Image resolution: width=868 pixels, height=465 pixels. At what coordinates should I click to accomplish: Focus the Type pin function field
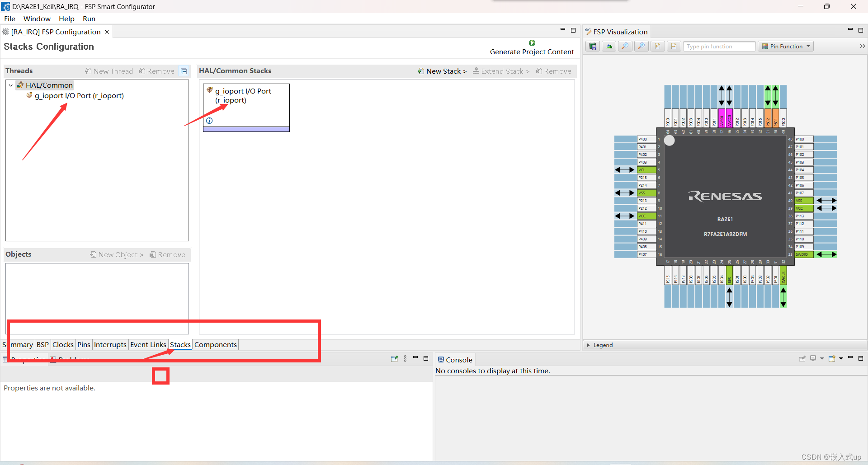pyautogui.click(x=719, y=46)
